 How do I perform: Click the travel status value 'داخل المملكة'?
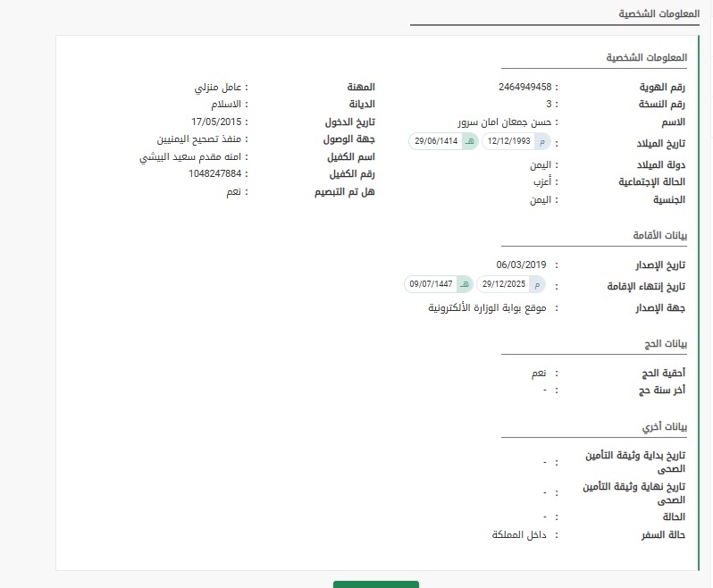click(x=519, y=534)
